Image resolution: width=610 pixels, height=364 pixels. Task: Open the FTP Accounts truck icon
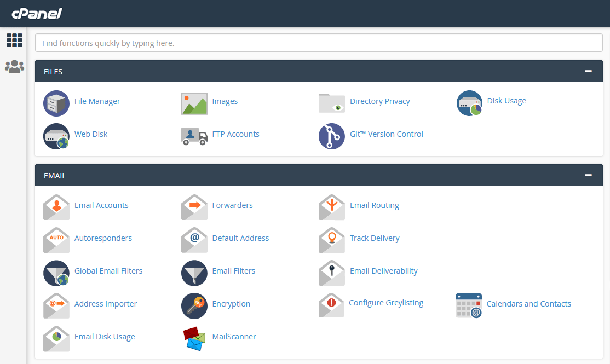pos(194,135)
